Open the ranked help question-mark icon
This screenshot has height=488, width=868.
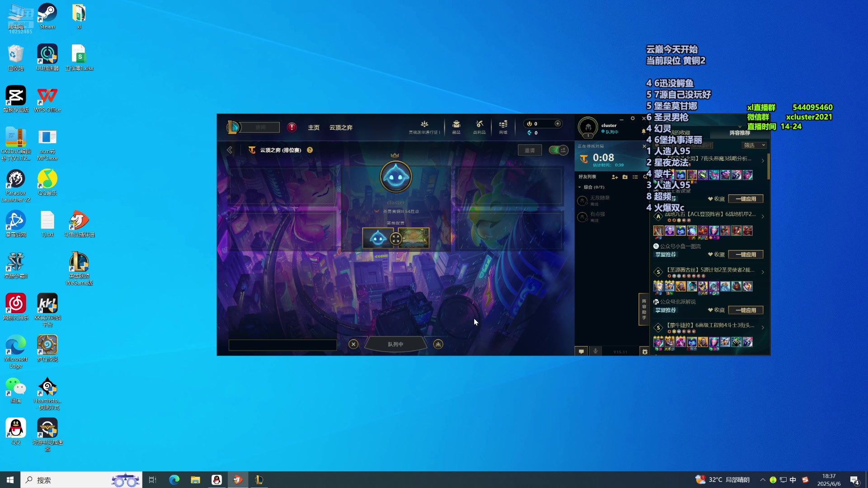310,150
